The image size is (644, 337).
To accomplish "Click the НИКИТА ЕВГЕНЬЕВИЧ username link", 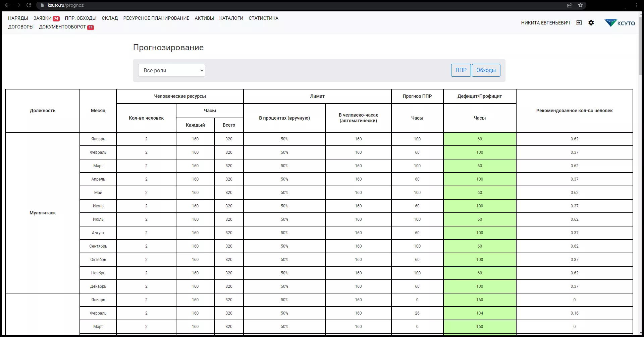I will (x=545, y=23).
